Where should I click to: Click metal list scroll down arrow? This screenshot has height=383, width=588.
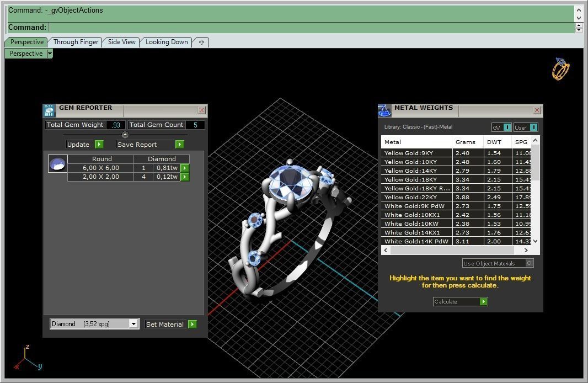pyautogui.click(x=536, y=241)
